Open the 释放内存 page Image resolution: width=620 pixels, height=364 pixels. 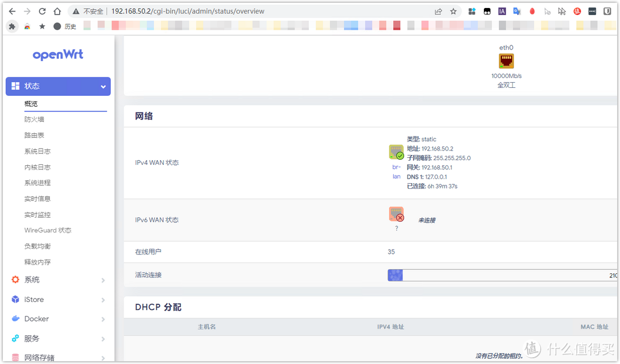coord(37,262)
